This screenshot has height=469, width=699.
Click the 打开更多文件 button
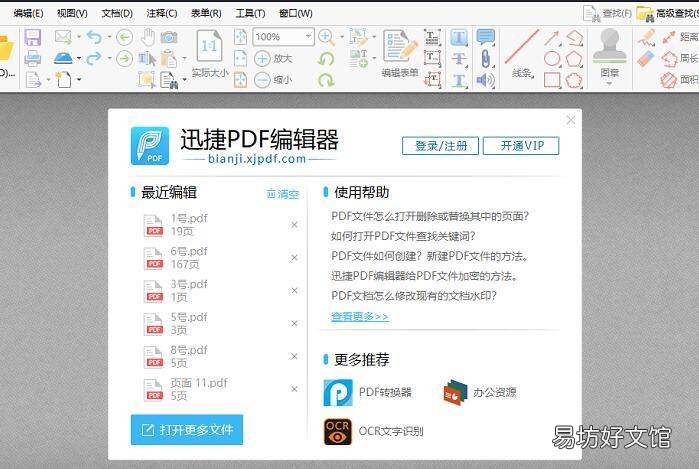pyautogui.click(x=187, y=430)
